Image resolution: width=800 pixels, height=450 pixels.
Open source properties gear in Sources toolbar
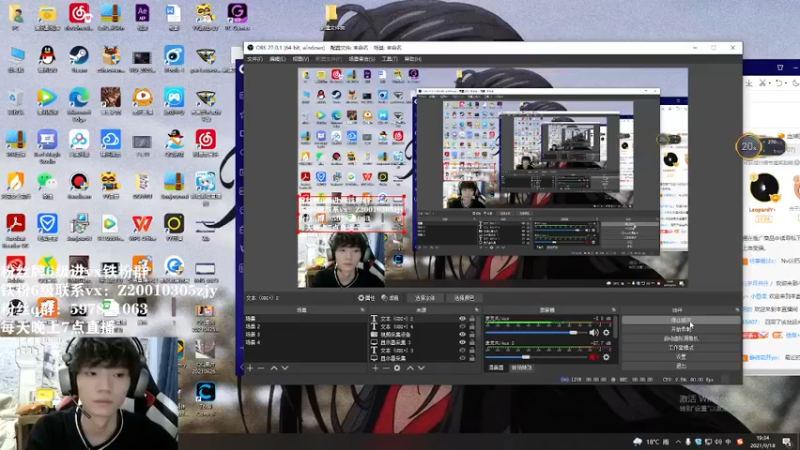[x=397, y=368]
